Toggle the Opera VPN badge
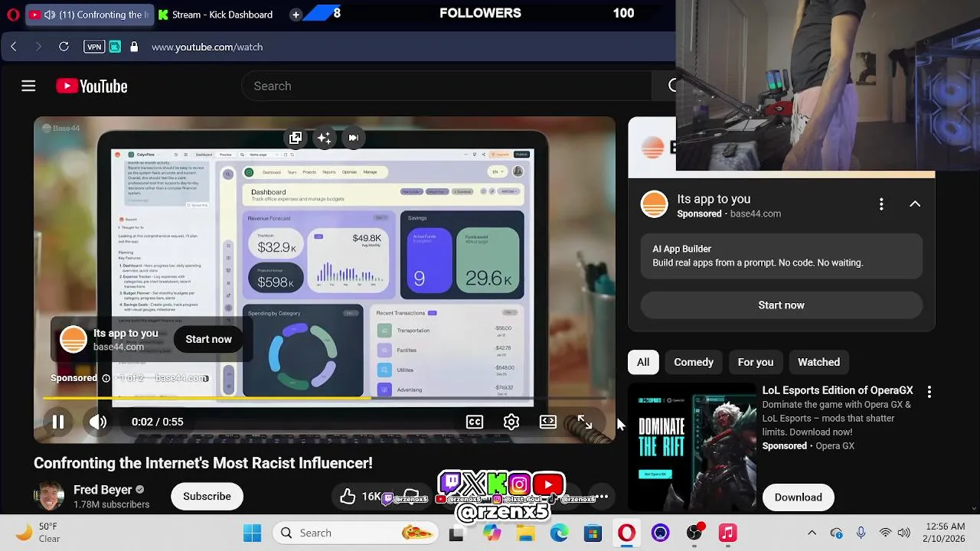980x551 pixels. point(94,47)
